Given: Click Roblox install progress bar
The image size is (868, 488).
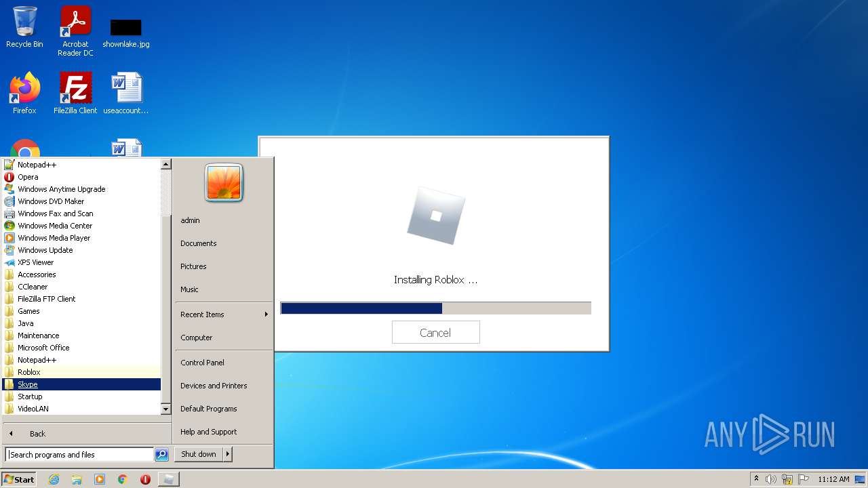Looking at the screenshot, I should pyautogui.click(x=435, y=308).
